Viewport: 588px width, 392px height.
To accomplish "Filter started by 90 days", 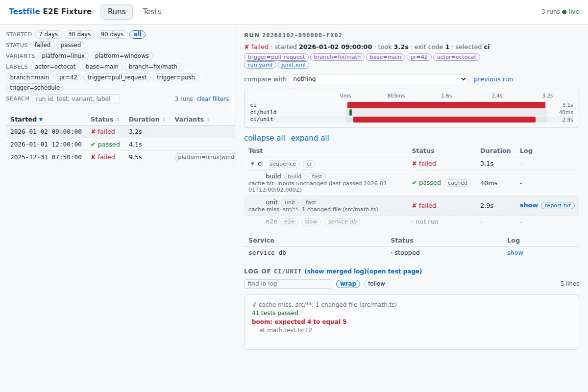I will click(112, 34).
